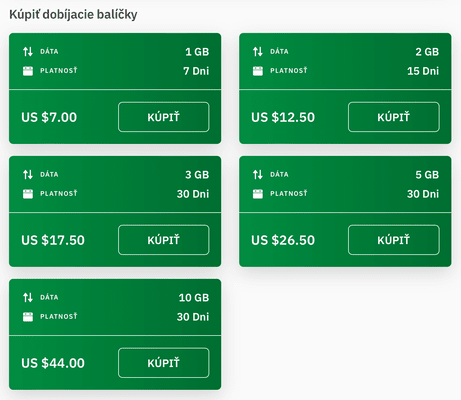This screenshot has width=461, height=400.
Task: Click the calendar icon on the 10 GB package
Action: [28, 317]
